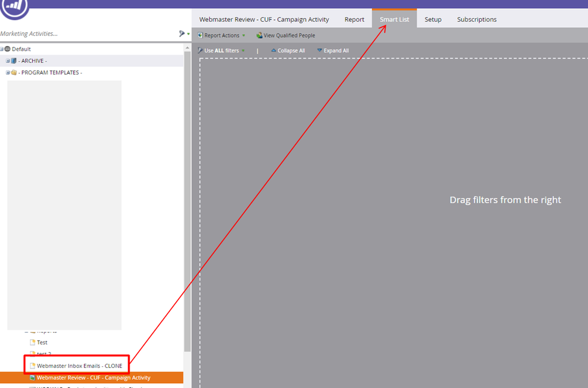The width and height of the screenshot is (588, 388).
Task: Click the Default workspace globe icon
Action: pos(8,49)
